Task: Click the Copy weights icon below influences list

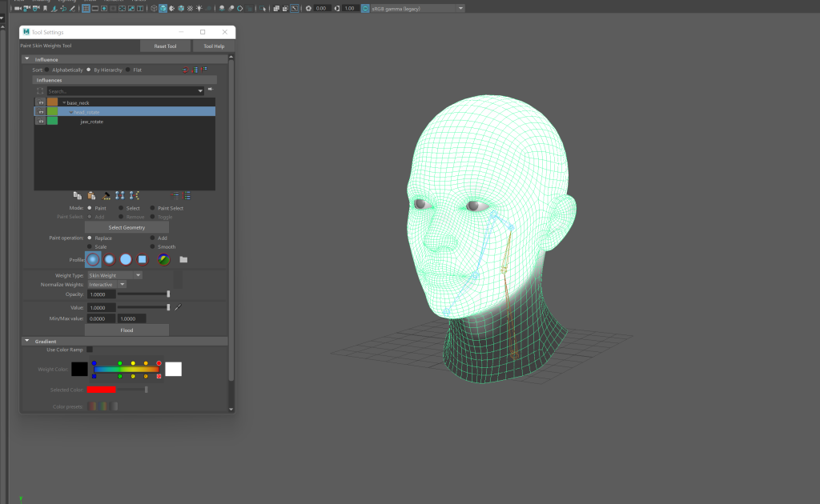Action: point(78,195)
